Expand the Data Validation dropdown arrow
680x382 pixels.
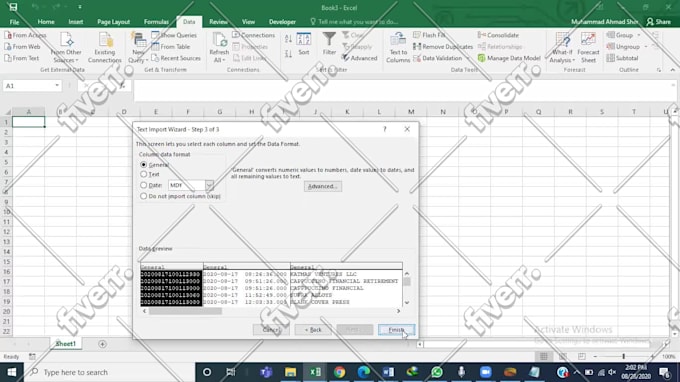click(468, 58)
